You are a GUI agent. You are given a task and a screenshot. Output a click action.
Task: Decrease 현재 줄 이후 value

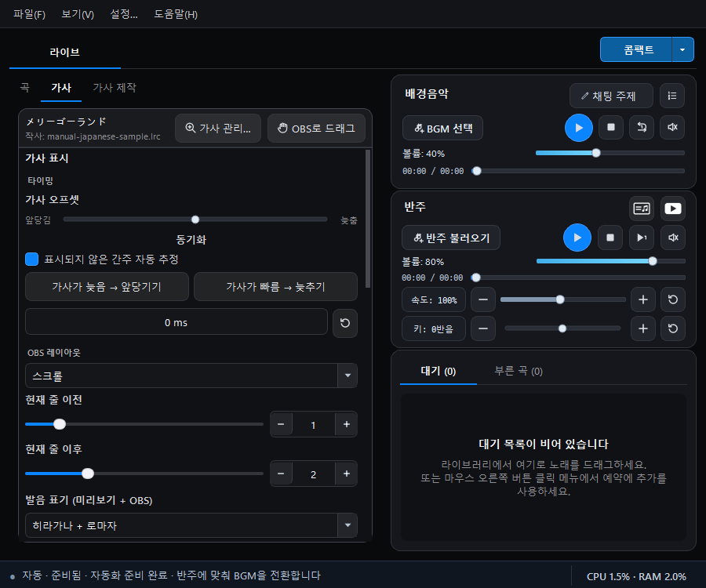tap(281, 474)
